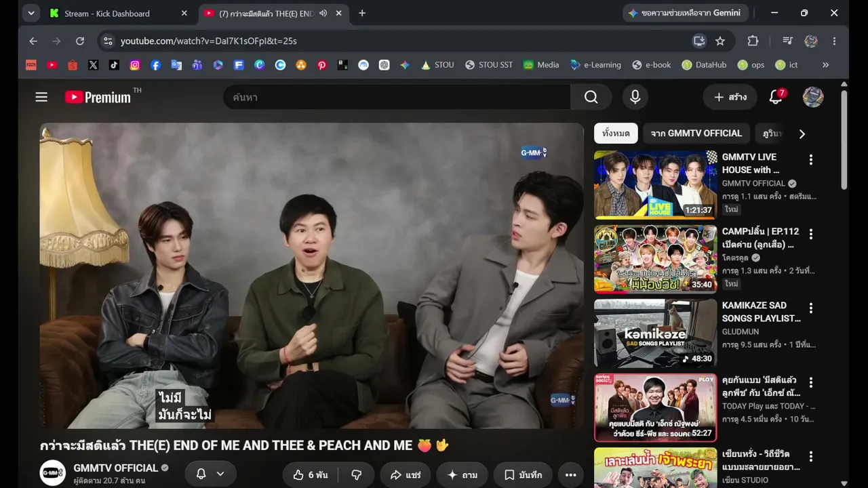Open notification bell dropdown for GMMTV OFFICIAL
The image size is (868, 488).
click(x=210, y=474)
